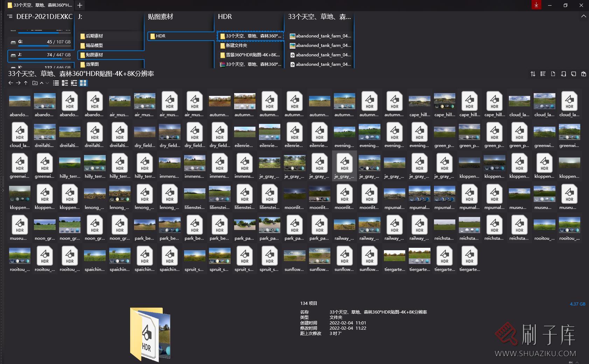Collapse the navigation pane with top-right chevron
Screen dimensions: 589x364
tap(583, 16)
